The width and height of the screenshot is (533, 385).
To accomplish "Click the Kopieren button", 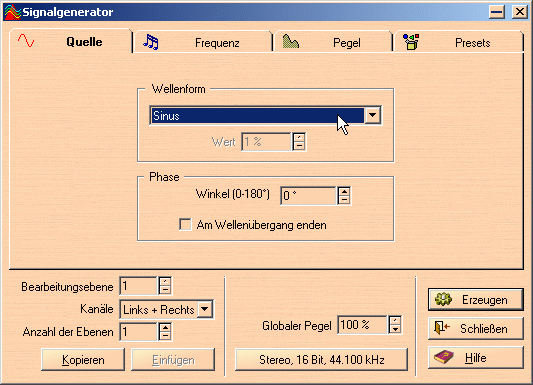I will coord(83,360).
